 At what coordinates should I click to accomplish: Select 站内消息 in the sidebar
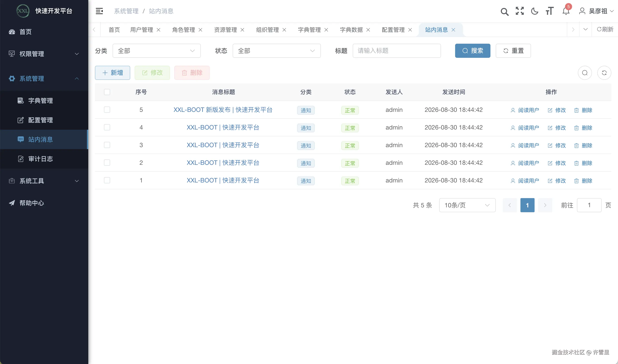(44, 139)
